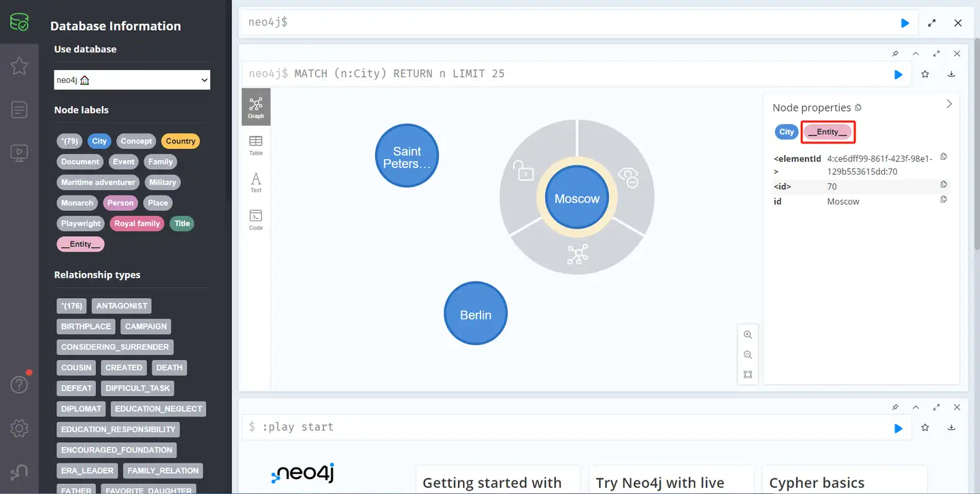Click the EDUCATION_RESPONSIBILITY relationship type
This screenshot has width=980, height=494.
tap(118, 429)
